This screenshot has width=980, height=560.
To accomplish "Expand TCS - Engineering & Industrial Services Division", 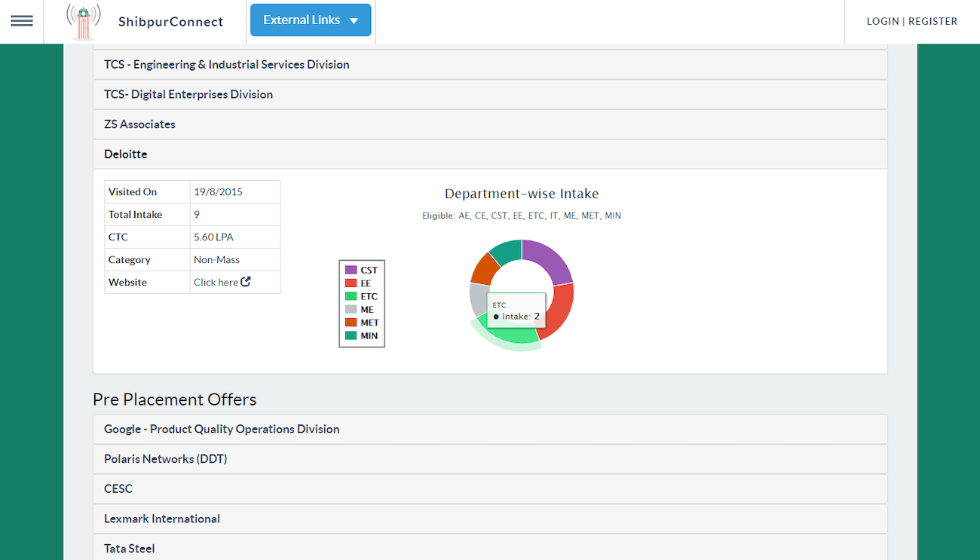I will (227, 65).
